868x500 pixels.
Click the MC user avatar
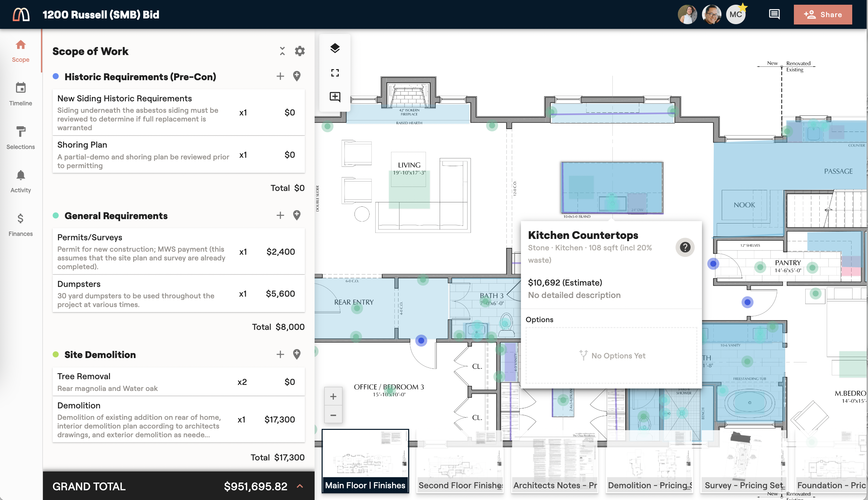735,14
